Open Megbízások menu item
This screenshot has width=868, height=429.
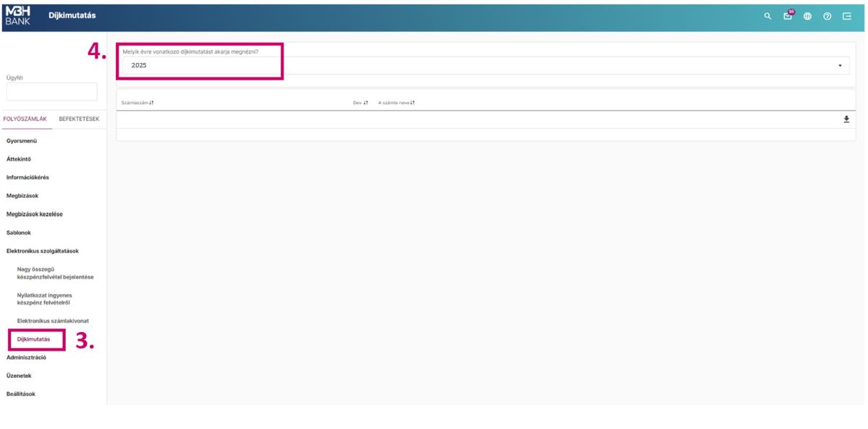coord(22,195)
